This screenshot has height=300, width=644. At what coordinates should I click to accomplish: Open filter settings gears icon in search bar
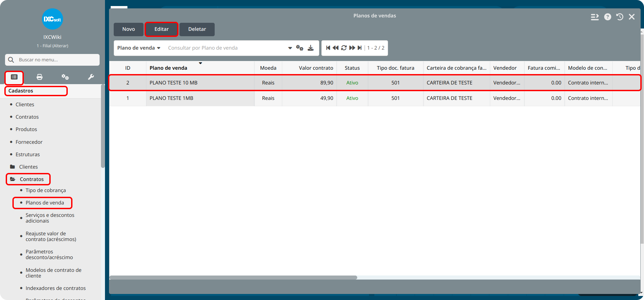tap(300, 48)
